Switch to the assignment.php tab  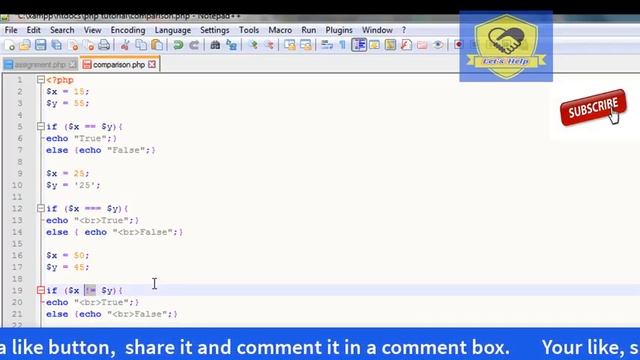(x=40, y=64)
